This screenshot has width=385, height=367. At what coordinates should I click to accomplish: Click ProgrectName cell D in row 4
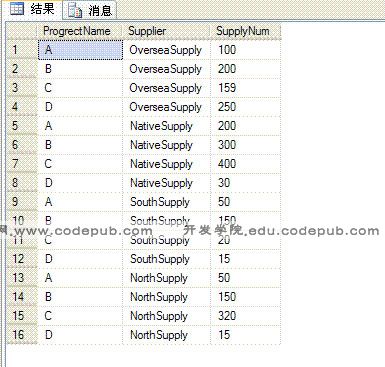(80, 107)
